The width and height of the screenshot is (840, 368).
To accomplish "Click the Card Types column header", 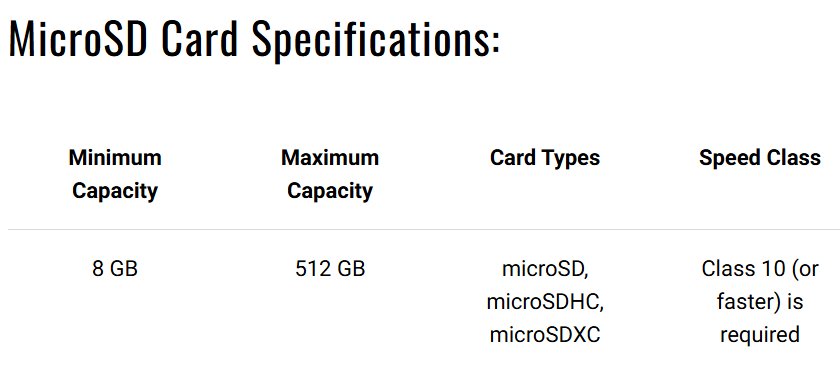I will (x=545, y=157).
